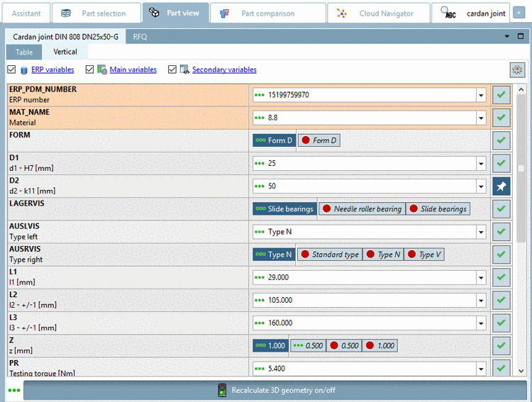This screenshot has height=402, width=532.
Task: Select the green-dotted 0.500 Z value
Action: point(309,346)
